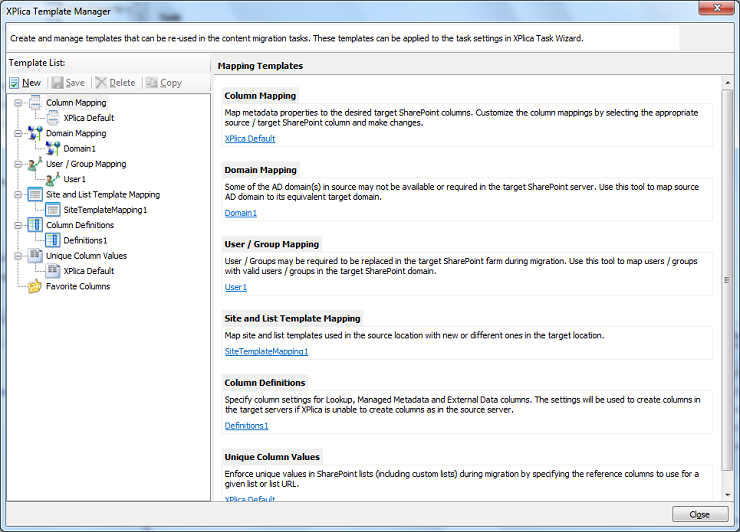Select SiteTemplateMapping1 label in tree
The width and height of the screenshot is (740, 532).
pos(105,210)
